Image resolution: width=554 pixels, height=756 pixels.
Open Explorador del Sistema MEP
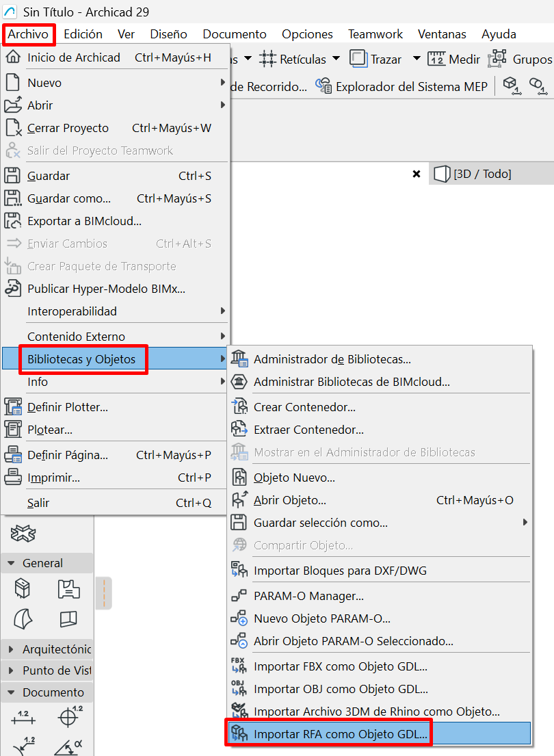pos(401,87)
